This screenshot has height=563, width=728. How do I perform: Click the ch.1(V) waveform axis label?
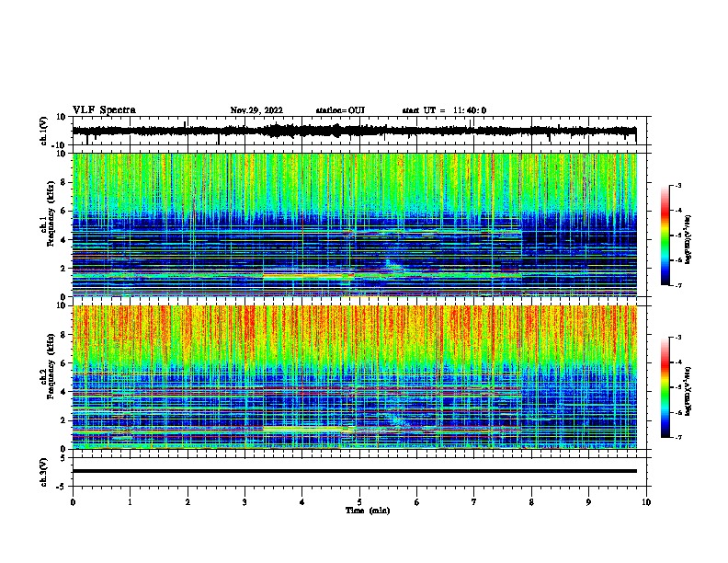[x=44, y=131]
